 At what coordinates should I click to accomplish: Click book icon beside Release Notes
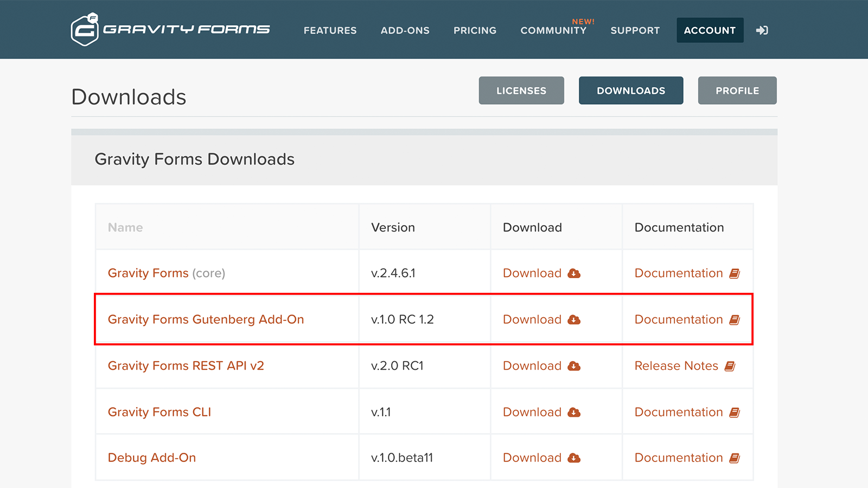pyautogui.click(x=730, y=366)
